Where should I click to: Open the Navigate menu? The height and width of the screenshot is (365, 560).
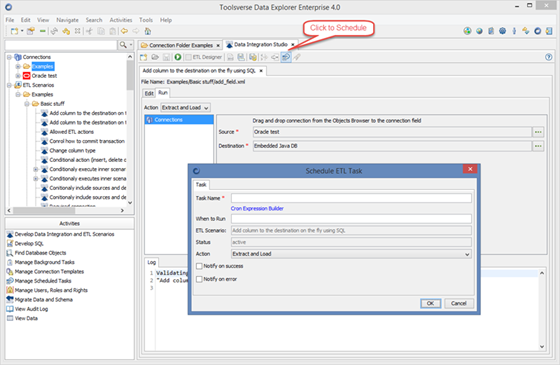pyautogui.click(x=67, y=20)
